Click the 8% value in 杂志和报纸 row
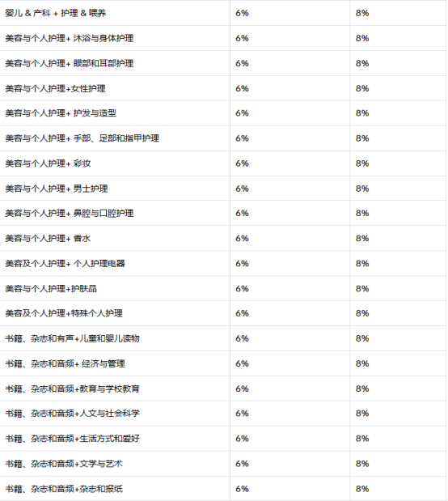 [362, 489]
